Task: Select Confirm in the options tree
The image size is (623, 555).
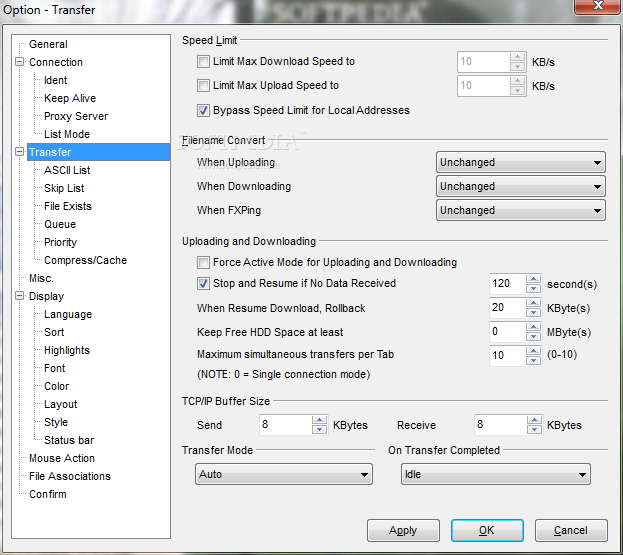Action: pyautogui.click(x=48, y=494)
